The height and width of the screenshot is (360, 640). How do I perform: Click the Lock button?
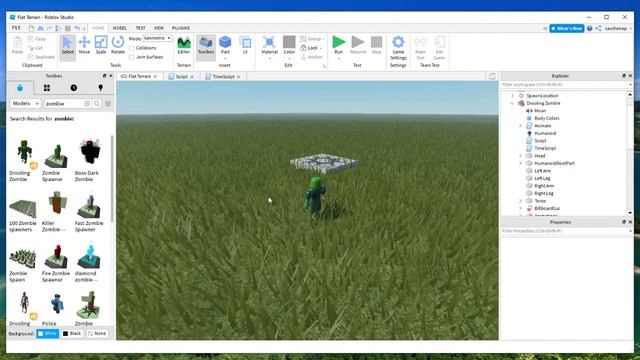pyautogui.click(x=311, y=48)
